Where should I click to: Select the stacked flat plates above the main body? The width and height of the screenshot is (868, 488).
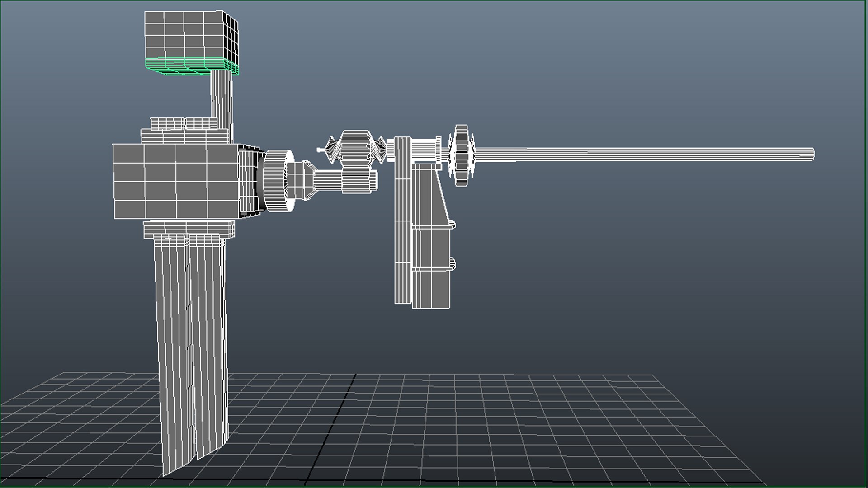pyautogui.click(x=184, y=130)
